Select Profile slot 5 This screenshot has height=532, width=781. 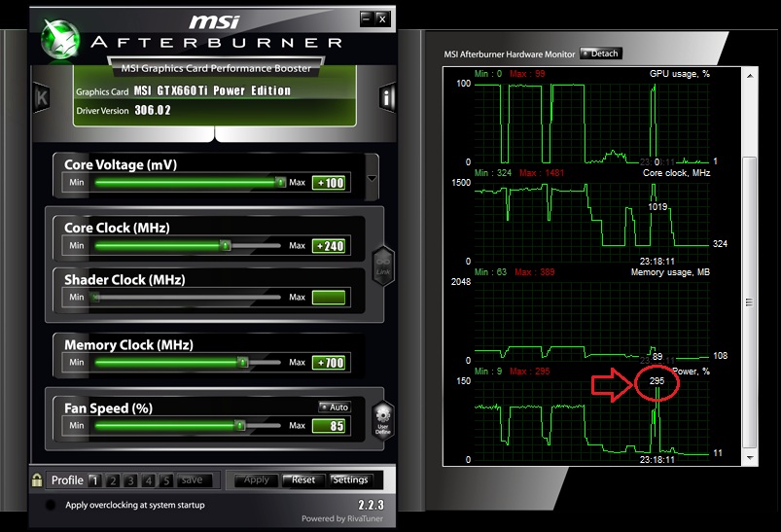[x=166, y=480]
